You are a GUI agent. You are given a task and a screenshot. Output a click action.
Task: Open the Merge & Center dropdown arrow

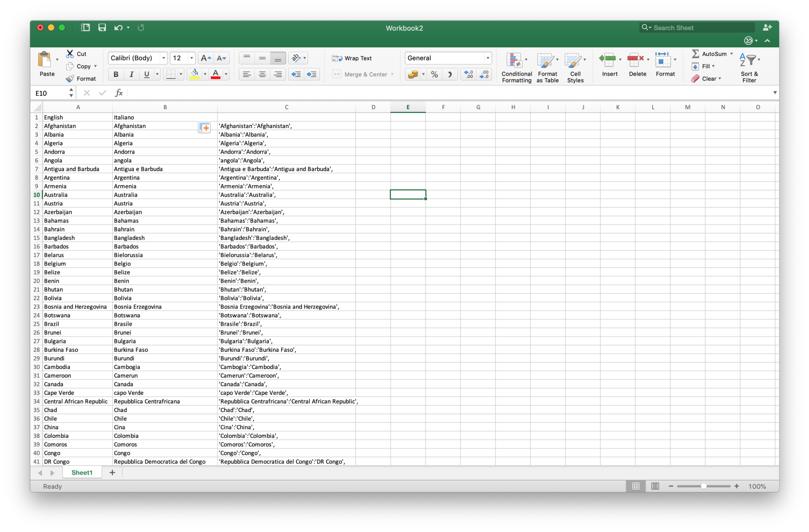click(x=392, y=74)
